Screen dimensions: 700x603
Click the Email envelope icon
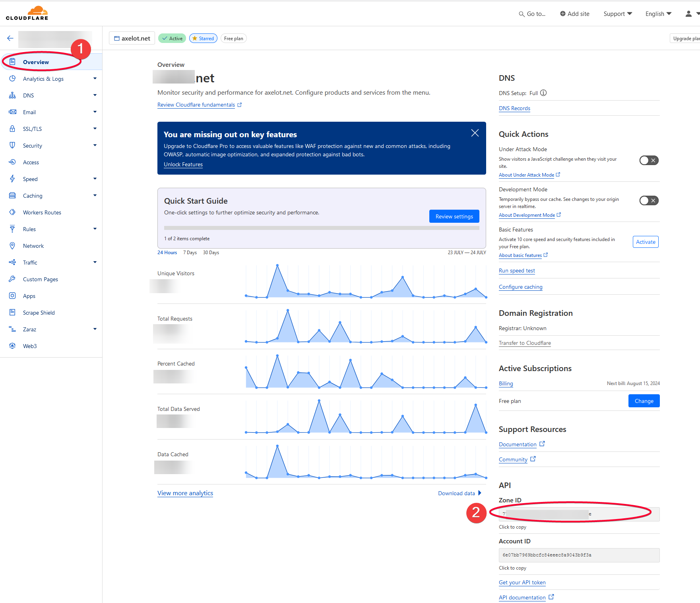(x=12, y=112)
